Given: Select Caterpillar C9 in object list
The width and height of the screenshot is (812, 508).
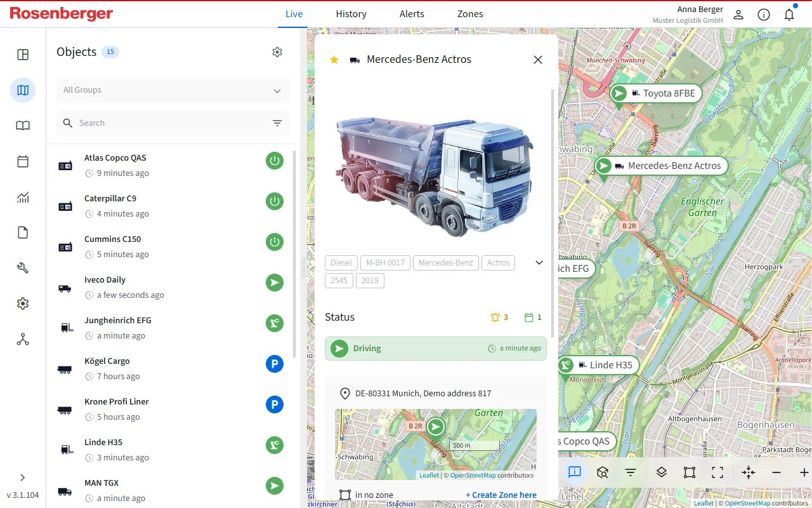Looking at the screenshot, I should point(170,206).
